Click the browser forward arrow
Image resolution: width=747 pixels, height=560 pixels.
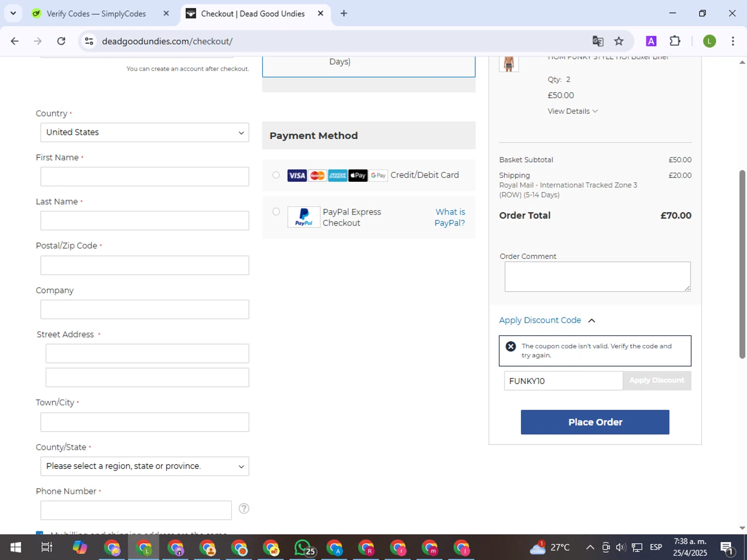(x=38, y=41)
